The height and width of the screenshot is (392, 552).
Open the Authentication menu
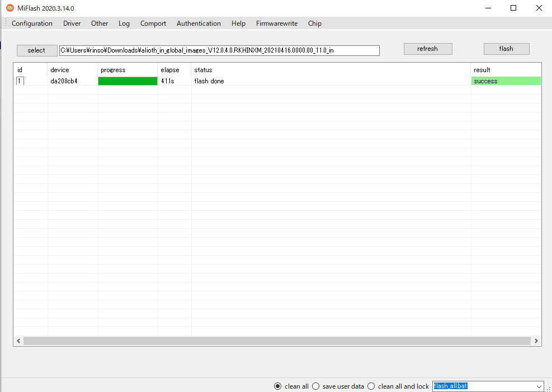(x=199, y=23)
